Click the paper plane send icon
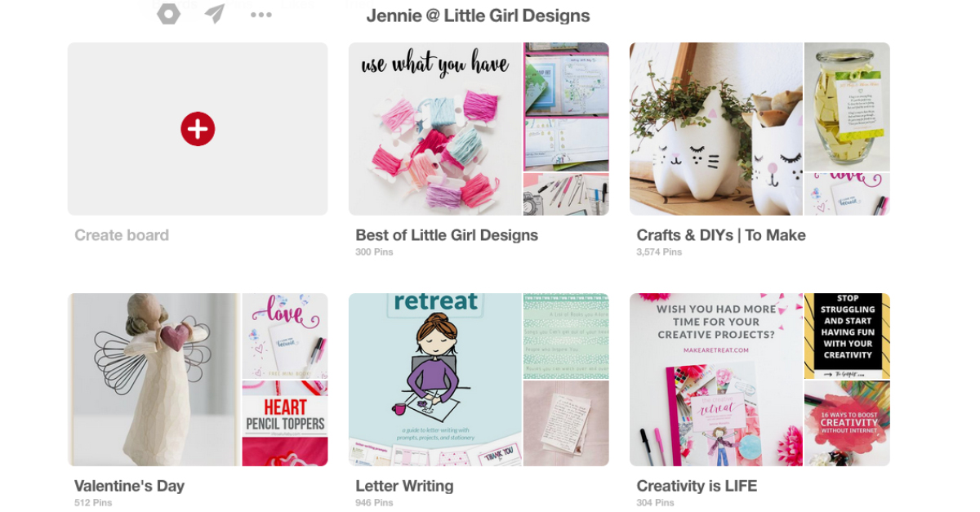Viewport: 980px width, 512px height. point(215,14)
